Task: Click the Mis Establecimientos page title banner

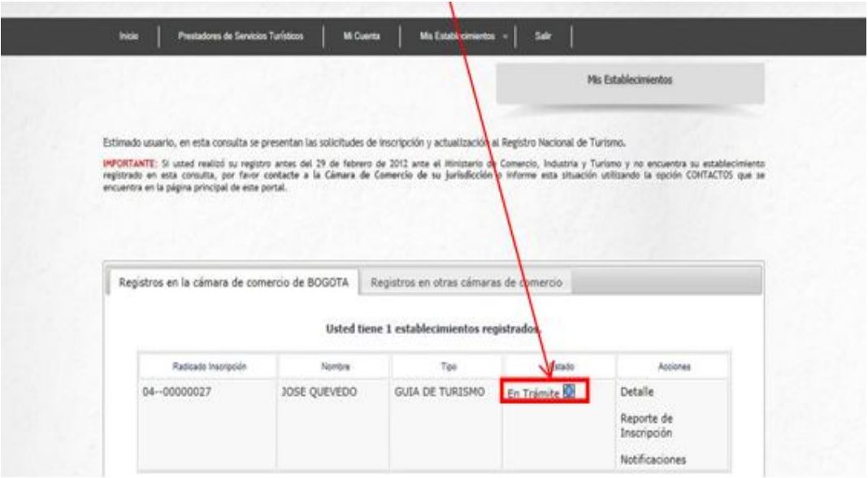Action: [630, 82]
